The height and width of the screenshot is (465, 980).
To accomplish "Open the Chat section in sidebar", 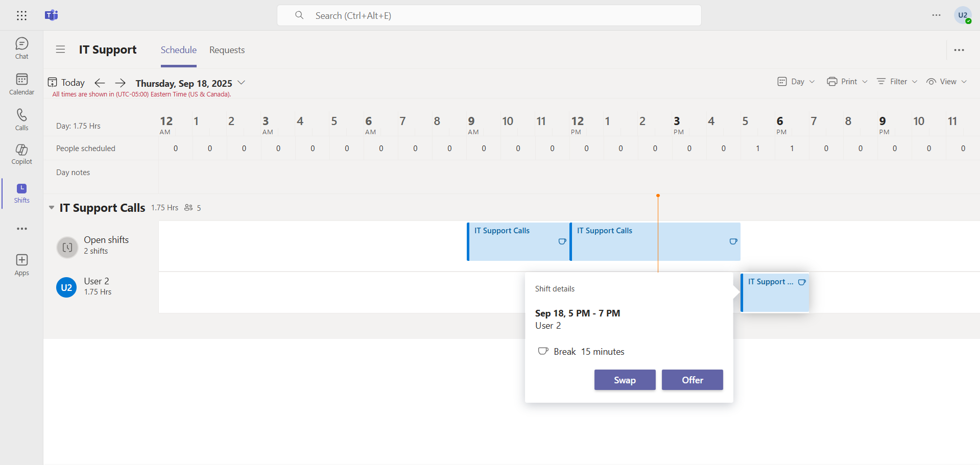I will tap(21, 48).
